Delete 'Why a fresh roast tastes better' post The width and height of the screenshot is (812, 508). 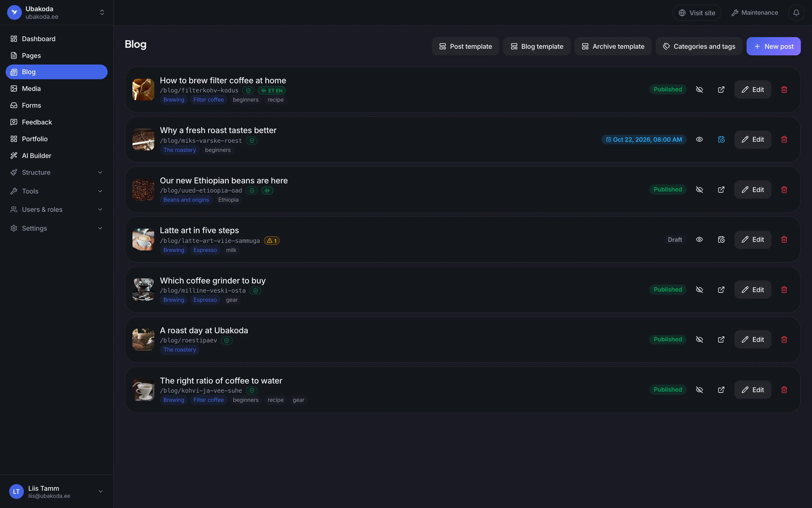784,139
